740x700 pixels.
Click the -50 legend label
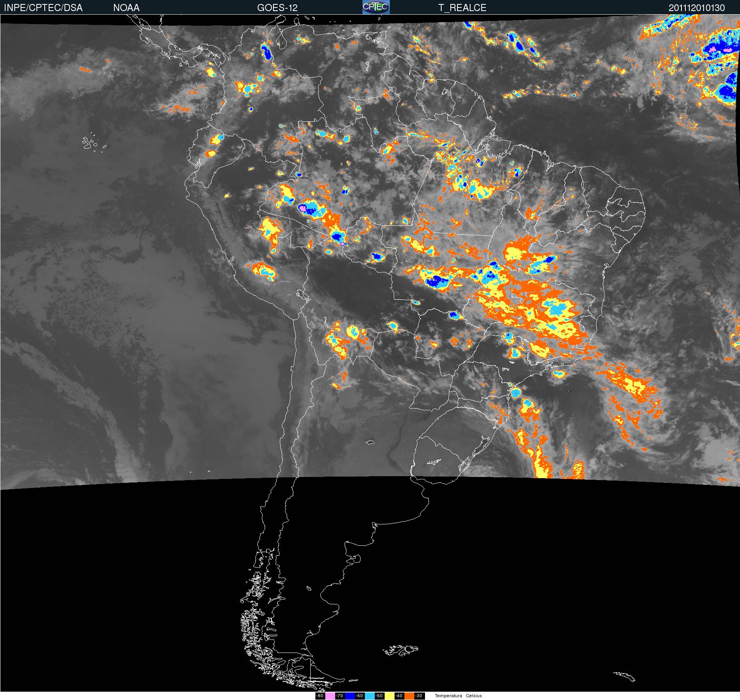[x=379, y=696]
